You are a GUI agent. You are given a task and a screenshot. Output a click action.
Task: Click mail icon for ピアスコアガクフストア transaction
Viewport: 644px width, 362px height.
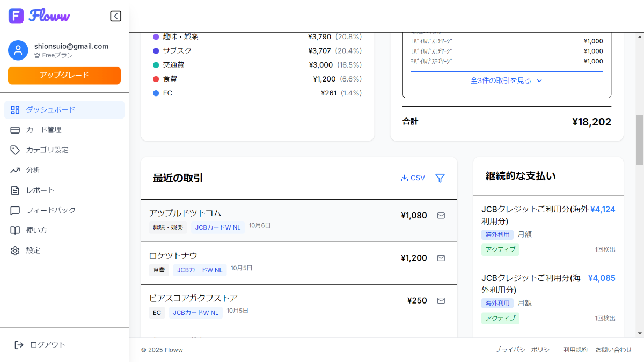(441, 300)
